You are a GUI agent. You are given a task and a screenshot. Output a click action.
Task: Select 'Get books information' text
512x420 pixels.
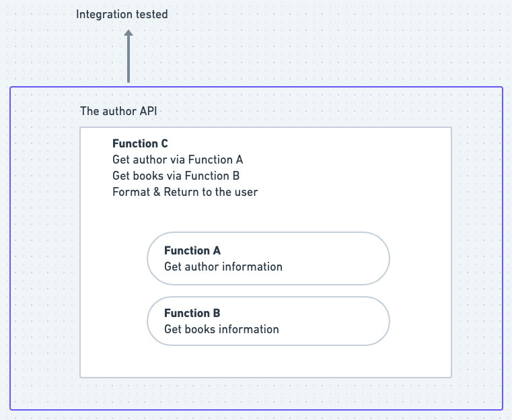pos(222,329)
